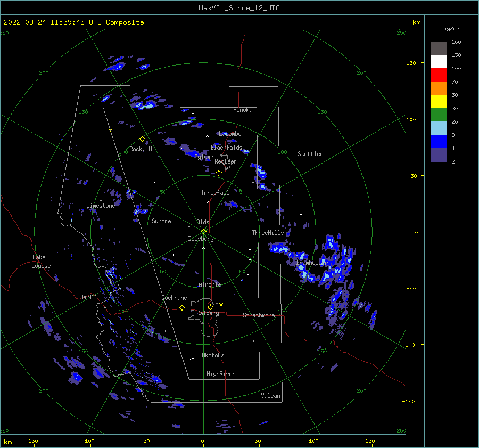479x448 pixels.
Task: Click the white 100–130 legend swatch
Action: [439, 61]
